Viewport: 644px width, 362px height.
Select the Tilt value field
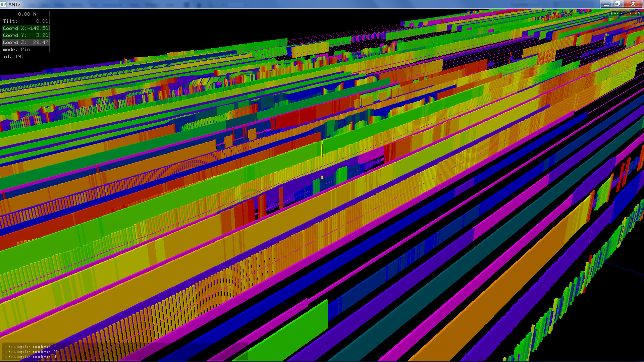(26, 21)
